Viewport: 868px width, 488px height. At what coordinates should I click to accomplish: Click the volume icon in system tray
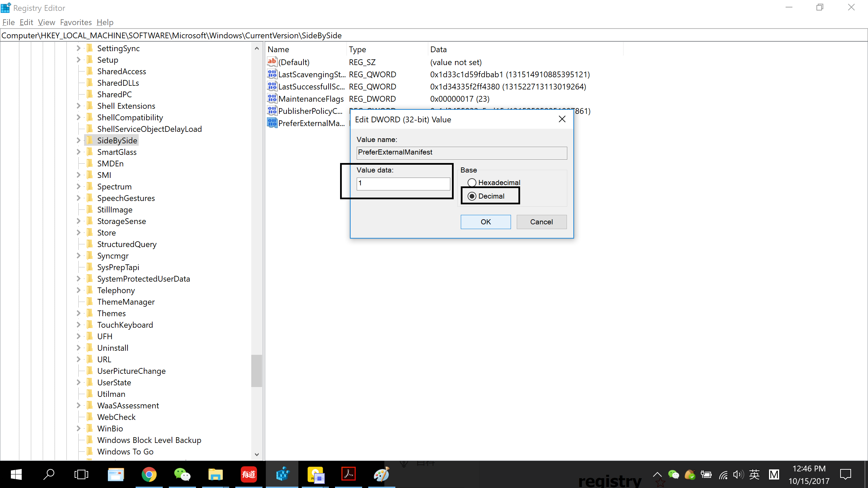click(738, 475)
